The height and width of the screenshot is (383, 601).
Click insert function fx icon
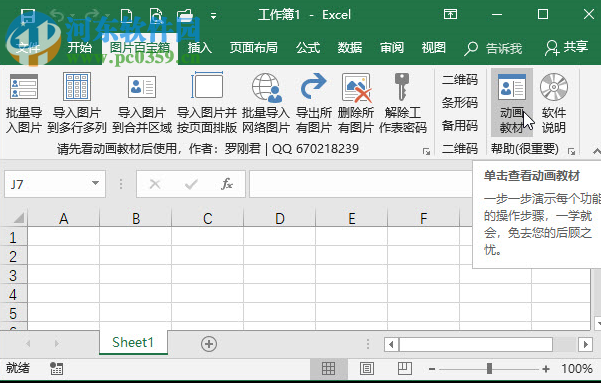point(227,184)
